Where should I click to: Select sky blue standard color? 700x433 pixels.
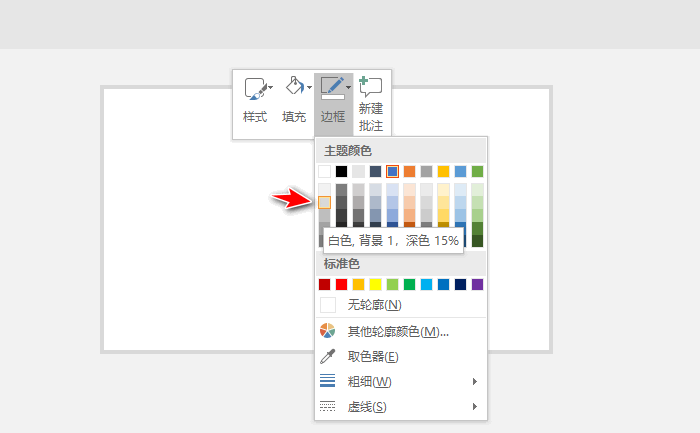point(426,284)
